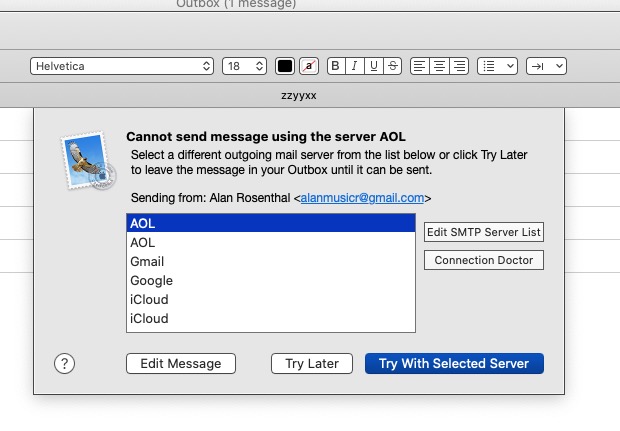Open the black text color swatch
620x431 pixels.
pos(285,66)
